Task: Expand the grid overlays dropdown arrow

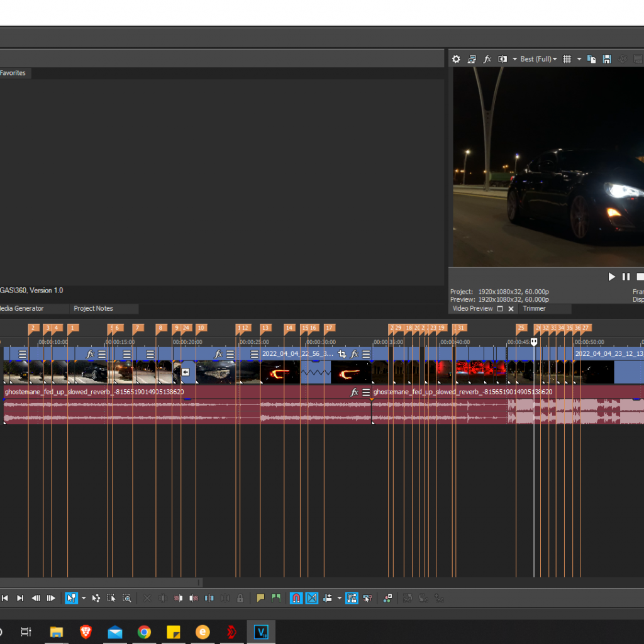Action: 579,59
